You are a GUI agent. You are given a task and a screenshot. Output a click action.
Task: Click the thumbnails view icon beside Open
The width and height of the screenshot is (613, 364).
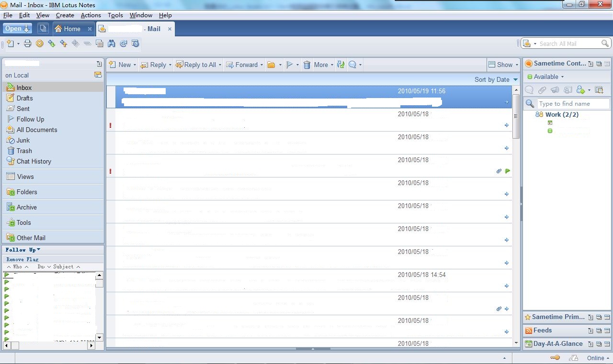pos(43,29)
